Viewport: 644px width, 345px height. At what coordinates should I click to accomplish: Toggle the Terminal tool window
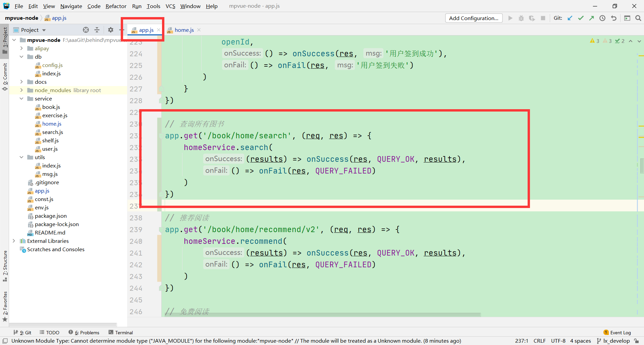pos(121,333)
